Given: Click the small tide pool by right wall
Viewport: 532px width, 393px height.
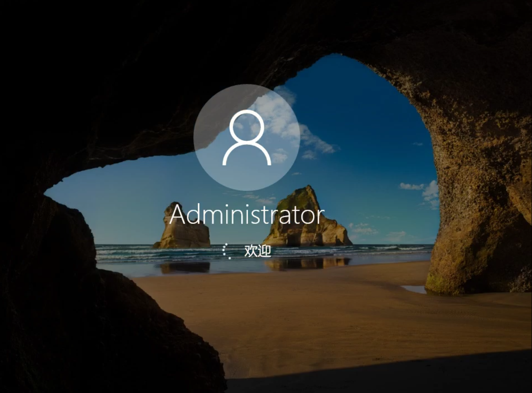Looking at the screenshot, I should (414, 289).
